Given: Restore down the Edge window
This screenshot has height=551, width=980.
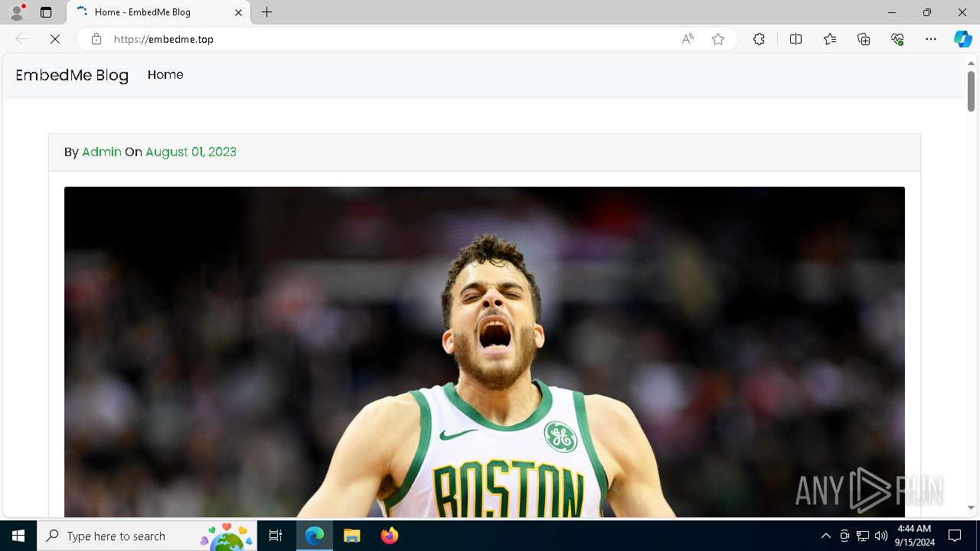Looking at the screenshot, I should [x=927, y=12].
